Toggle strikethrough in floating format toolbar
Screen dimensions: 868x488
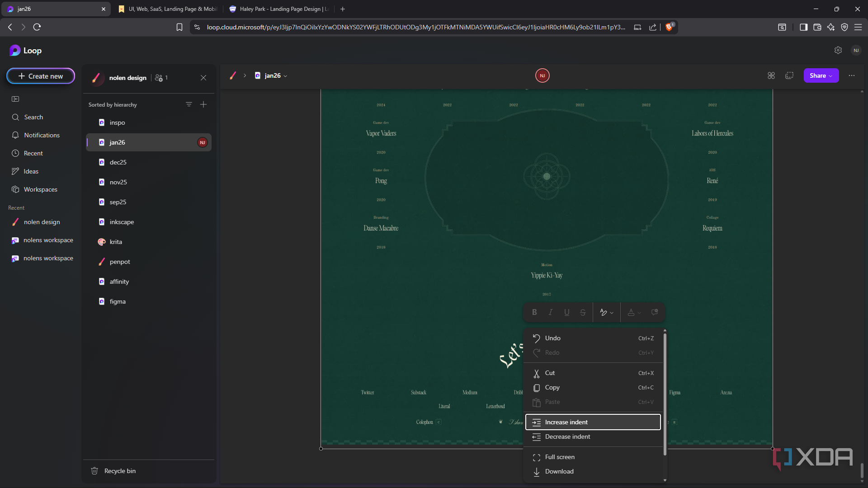click(583, 312)
